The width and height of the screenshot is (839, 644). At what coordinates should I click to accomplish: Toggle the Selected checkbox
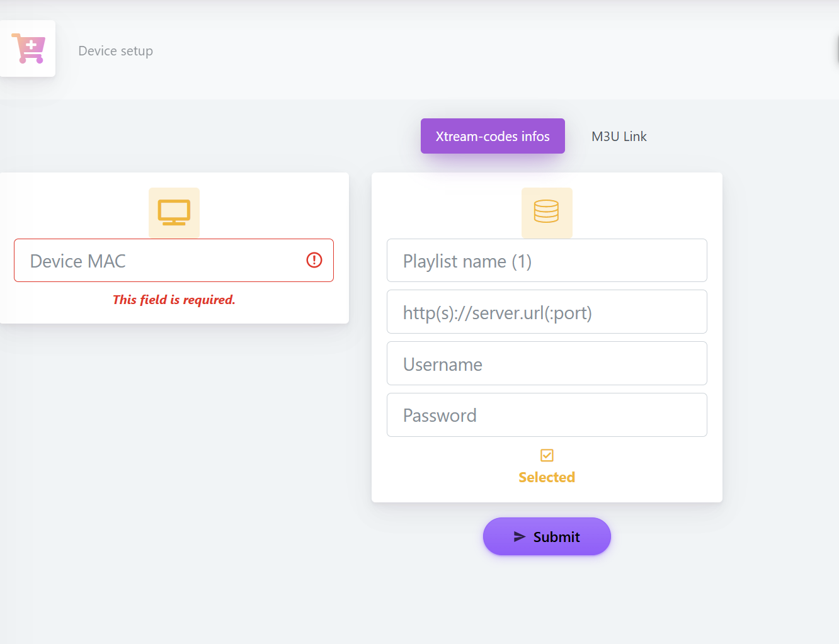(547, 455)
